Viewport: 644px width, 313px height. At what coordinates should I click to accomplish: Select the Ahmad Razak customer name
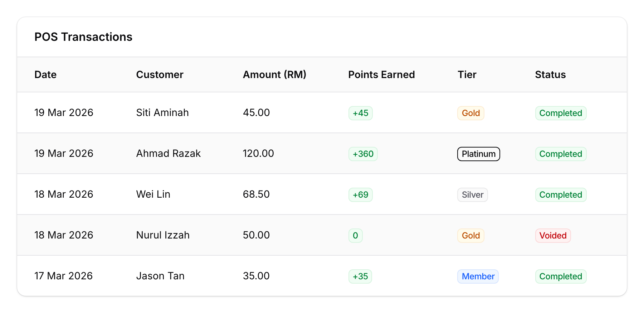click(168, 154)
